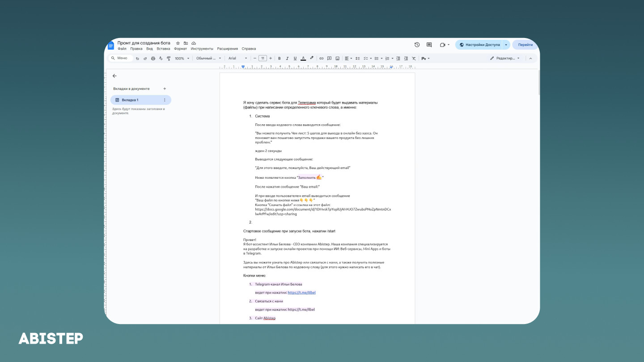The height and width of the screenshot is (362, 644).
Task: Click the font size field showing 11
Action: [x=263, y=59]
